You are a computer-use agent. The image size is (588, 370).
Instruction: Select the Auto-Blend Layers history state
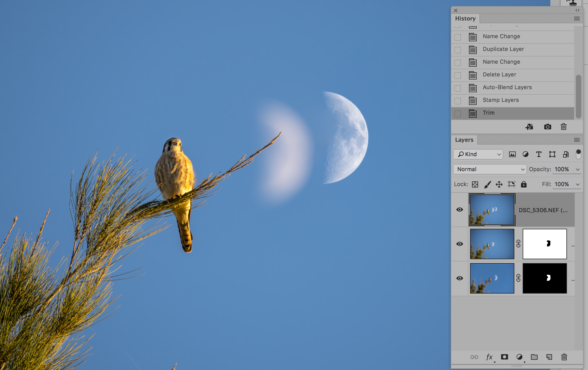pos(507,88)
